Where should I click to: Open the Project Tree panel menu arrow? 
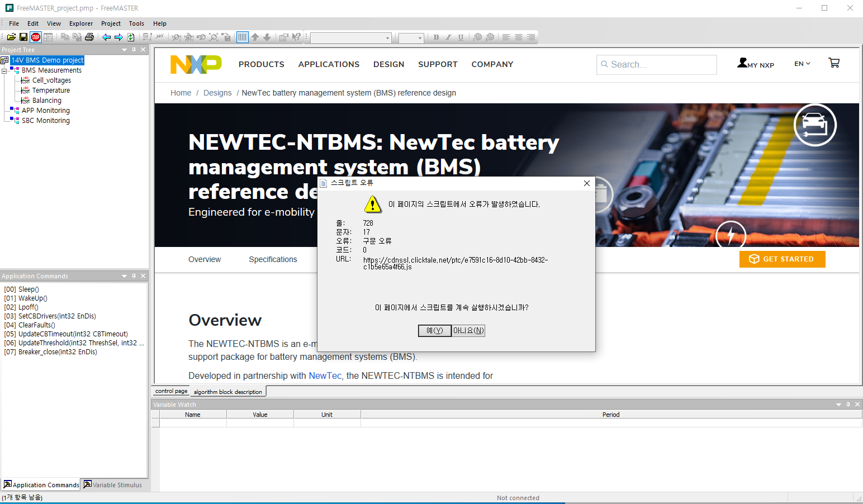124,50
